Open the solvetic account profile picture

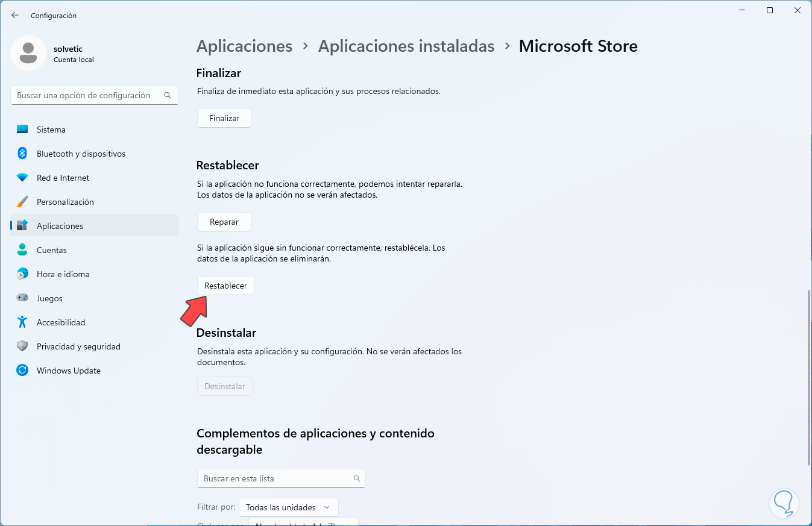pyautogui.click(x=28, y=53)
